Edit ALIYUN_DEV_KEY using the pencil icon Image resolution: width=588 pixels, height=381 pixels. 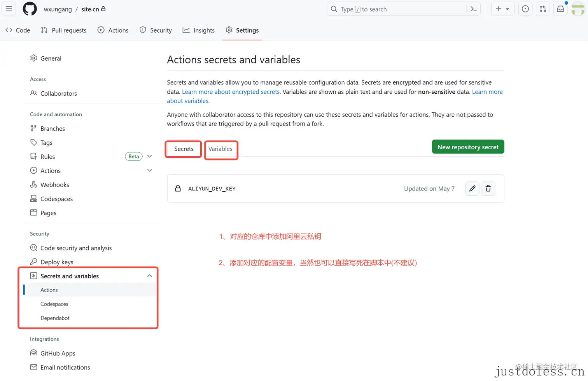pyautogui.click(x=472, y=188)
